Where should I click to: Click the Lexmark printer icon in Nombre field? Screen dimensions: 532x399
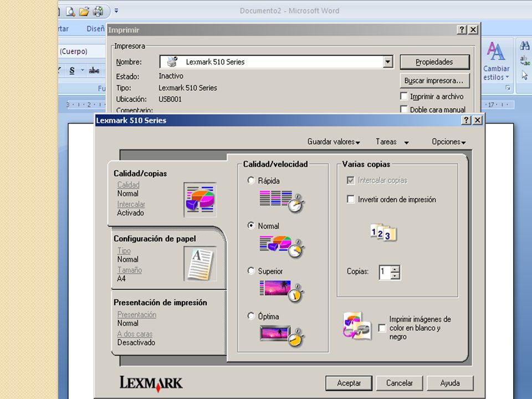pos(172,62)
